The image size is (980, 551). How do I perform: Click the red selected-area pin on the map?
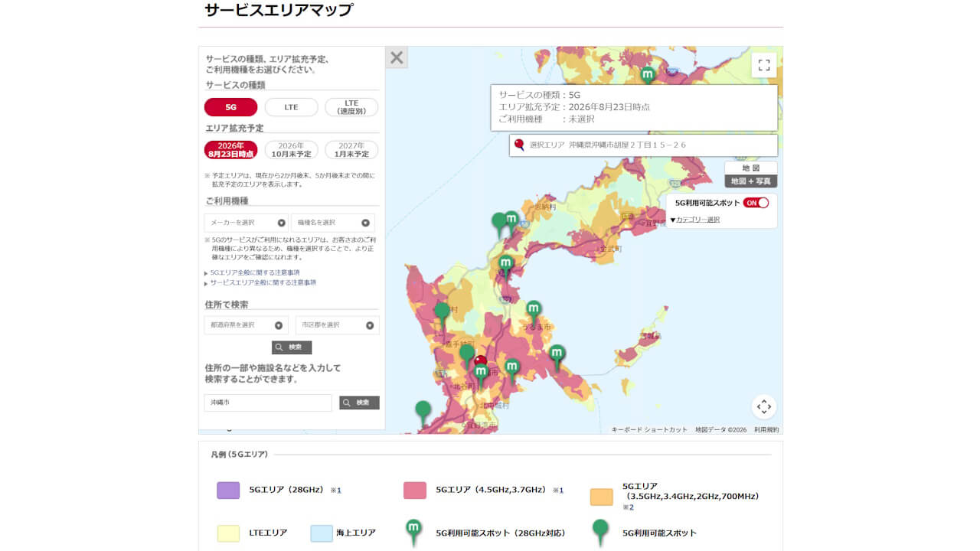(x=480, y=362)
